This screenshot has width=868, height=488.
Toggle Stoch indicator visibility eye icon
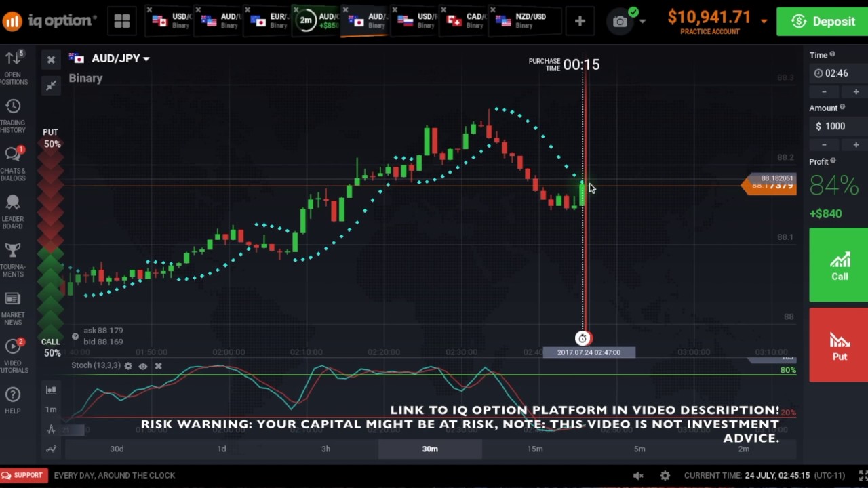click(143, 366)
